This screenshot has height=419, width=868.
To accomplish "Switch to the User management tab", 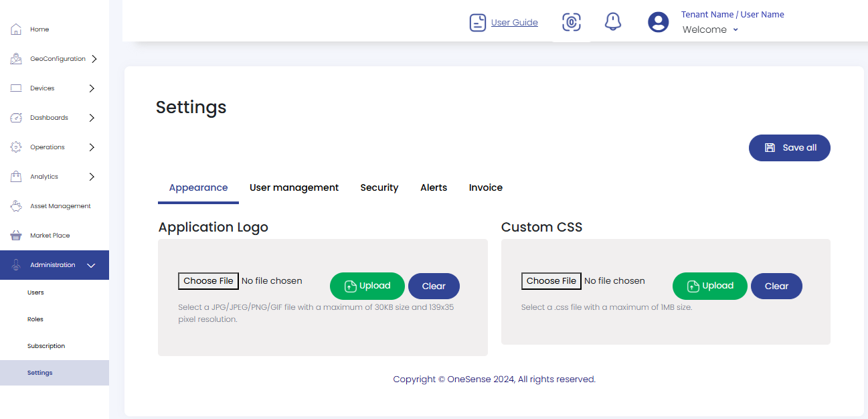I will 294,187.
